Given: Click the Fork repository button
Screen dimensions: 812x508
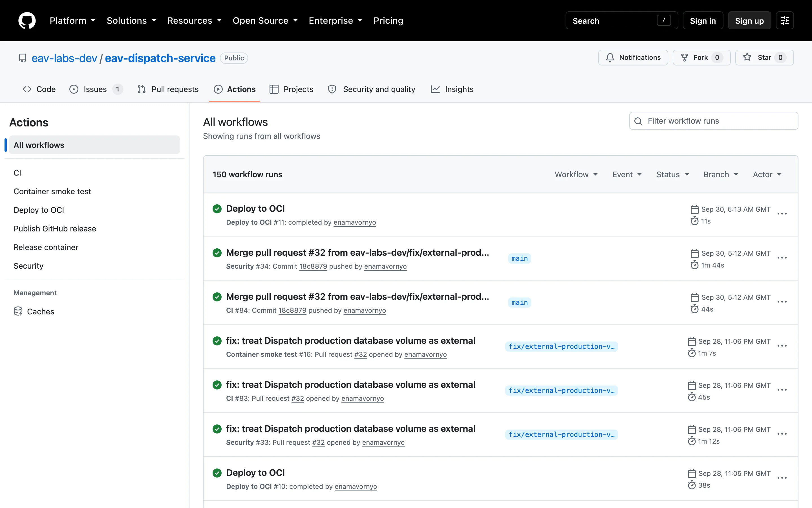Looking at the screenshot, I should click(701, 58).
